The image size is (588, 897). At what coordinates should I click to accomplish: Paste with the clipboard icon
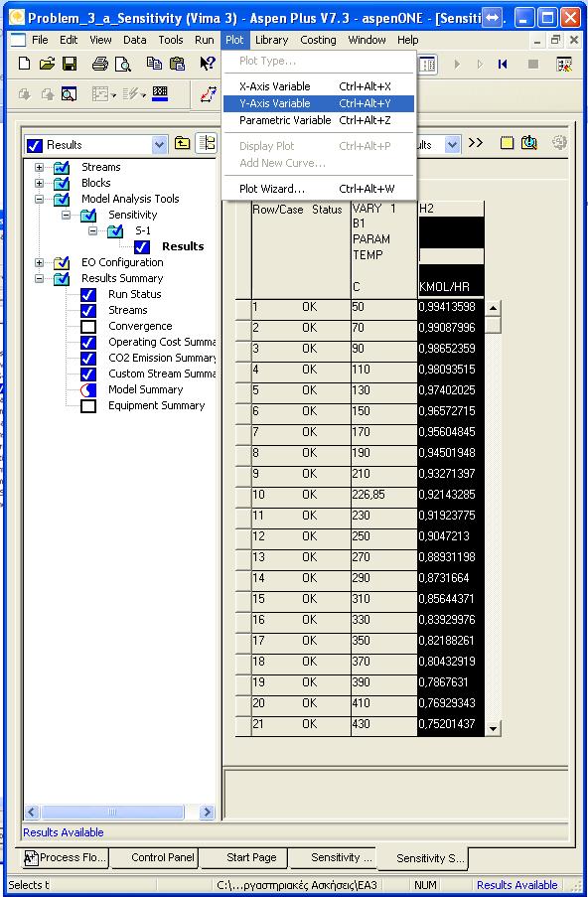click(x=178, y=64)
